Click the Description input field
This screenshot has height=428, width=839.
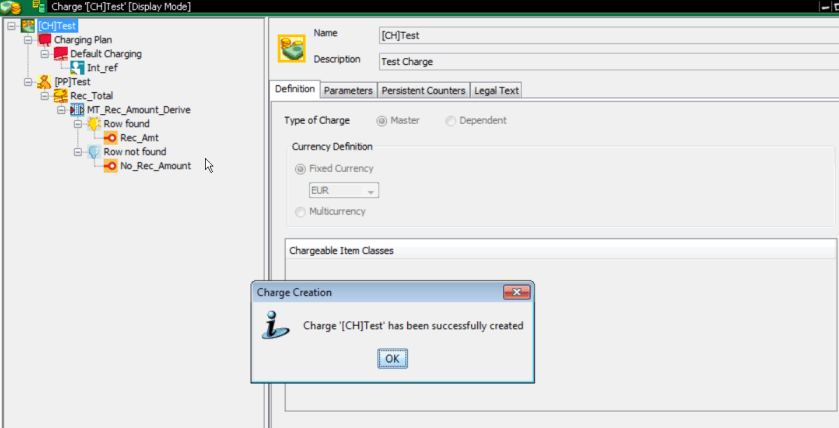608,62
